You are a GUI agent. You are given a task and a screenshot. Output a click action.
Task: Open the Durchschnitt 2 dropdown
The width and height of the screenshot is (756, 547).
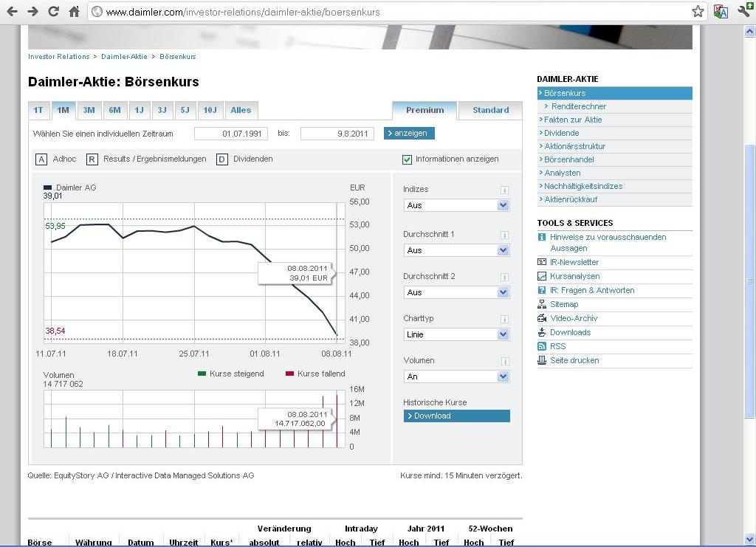pos(456,292)
